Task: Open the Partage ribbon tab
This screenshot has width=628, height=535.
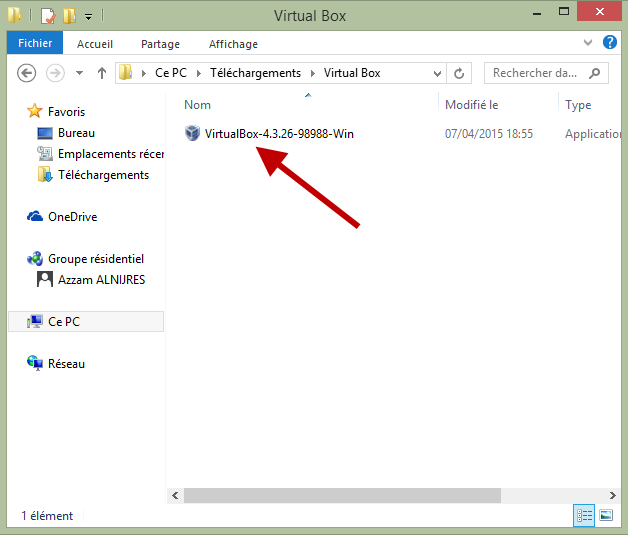Action: [x=160, y=44]
